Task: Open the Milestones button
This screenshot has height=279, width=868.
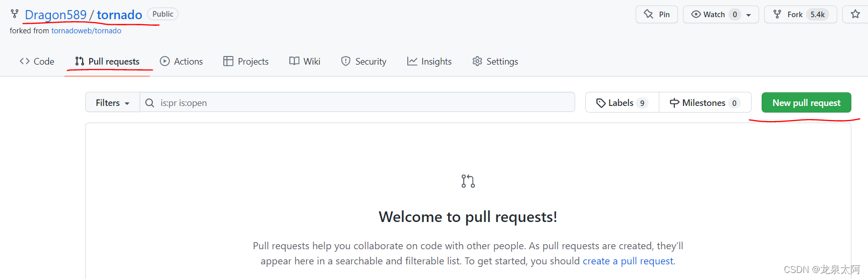Action: pos(705,102)
